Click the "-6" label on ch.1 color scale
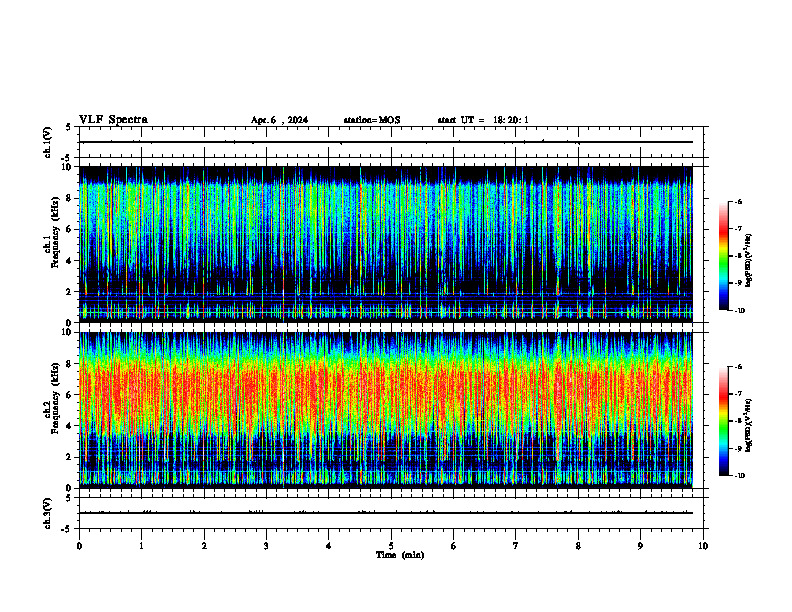 (738, 201)
